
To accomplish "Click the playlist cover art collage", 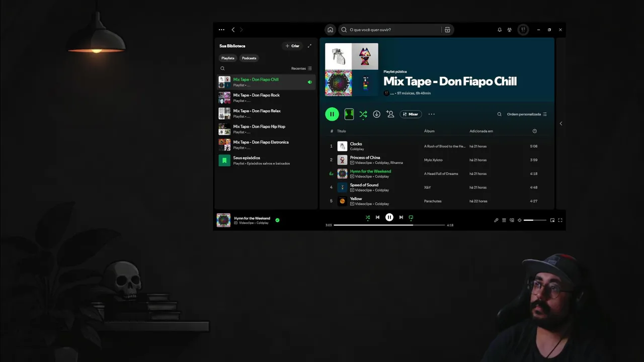I will pos(352,69).
